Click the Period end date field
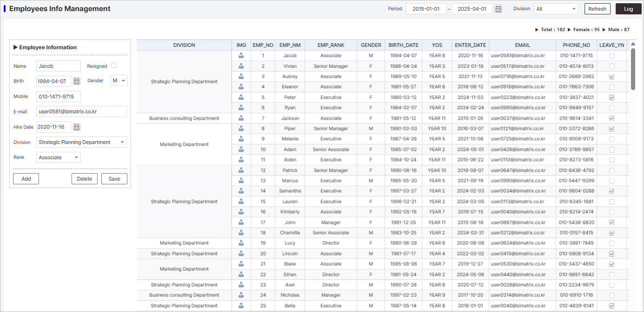This screenshot has width=644, height=312. (472, 9)
